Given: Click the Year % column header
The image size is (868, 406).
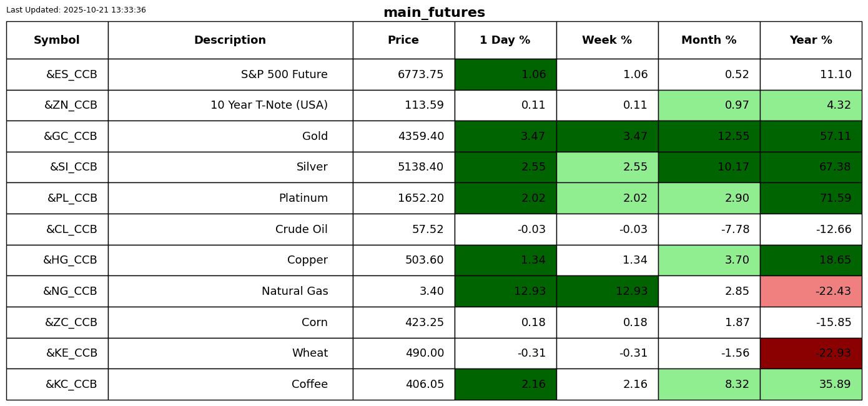Looking at the screenshot, I should click(x=811, y=40).
